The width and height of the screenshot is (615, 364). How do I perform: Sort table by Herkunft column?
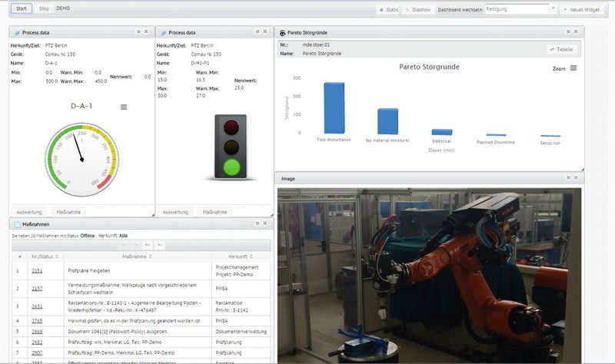pos(241,256)
